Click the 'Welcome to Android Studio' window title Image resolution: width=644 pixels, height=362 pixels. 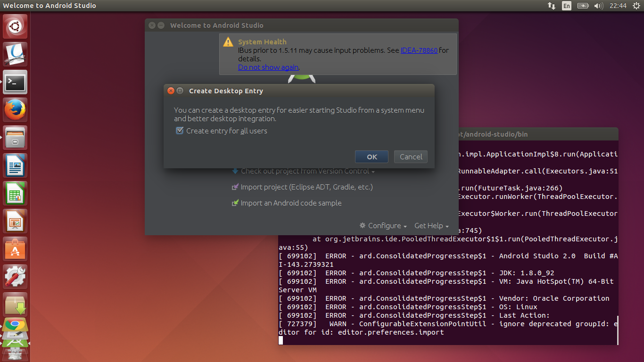pyautogui.click(x=217, y=25)
